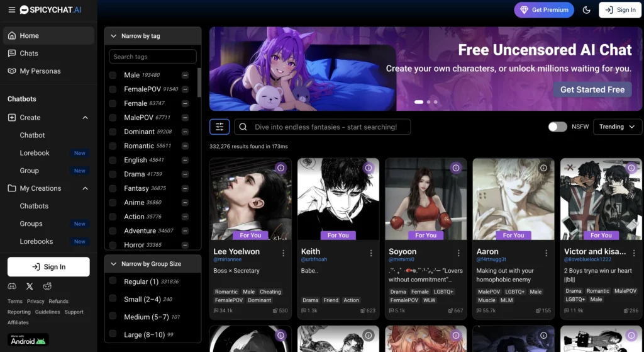
Task: Click info icon on Soyoon card
Action: [456, 167]
